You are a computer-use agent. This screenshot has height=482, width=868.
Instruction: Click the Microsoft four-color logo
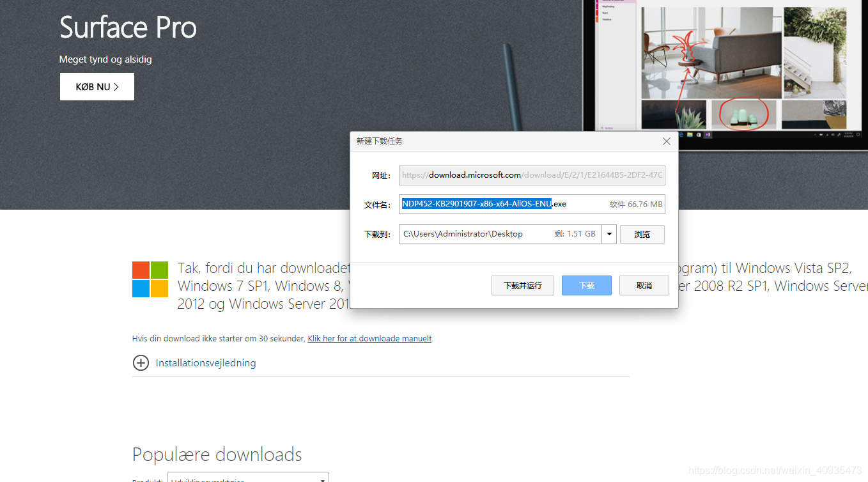coord(150,279)
